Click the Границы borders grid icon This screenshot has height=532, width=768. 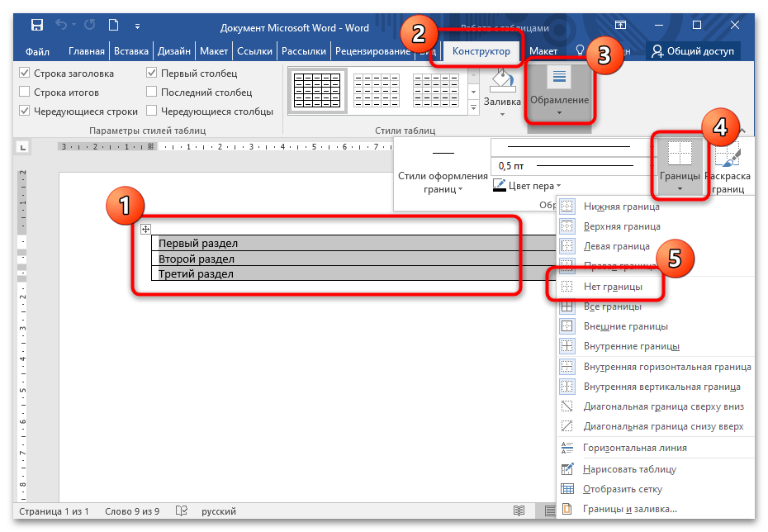click(680, 153)
